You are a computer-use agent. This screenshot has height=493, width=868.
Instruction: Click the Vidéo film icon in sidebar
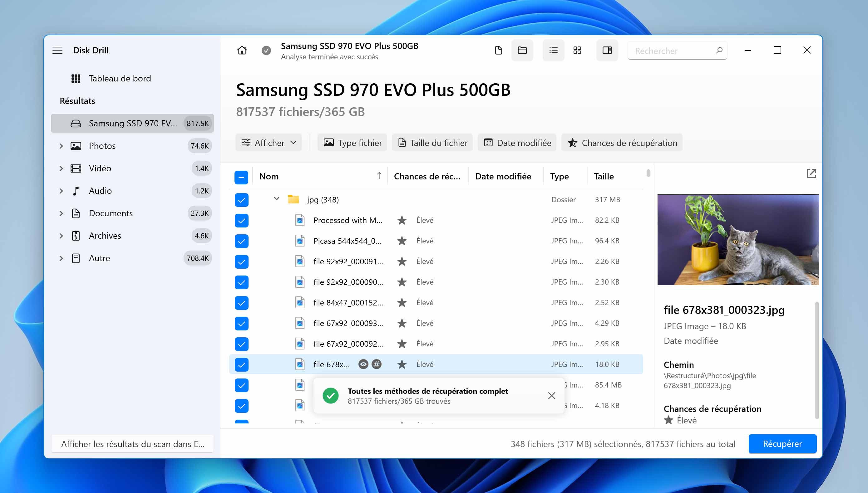76,168
